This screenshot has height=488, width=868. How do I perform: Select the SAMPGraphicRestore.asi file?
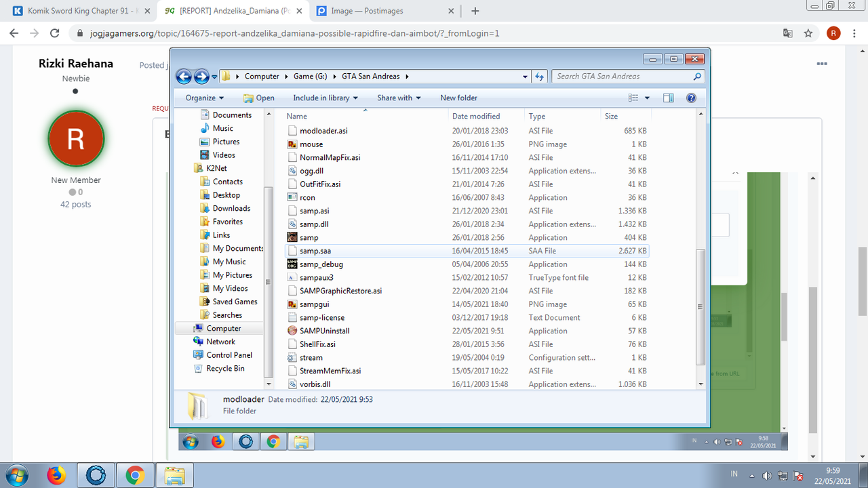pos(340,291)
